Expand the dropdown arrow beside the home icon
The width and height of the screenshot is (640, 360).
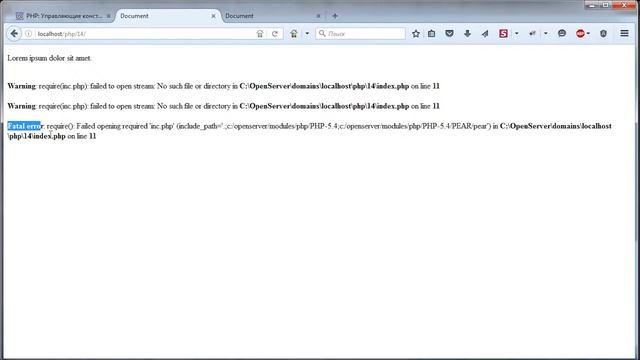[307, 34]
